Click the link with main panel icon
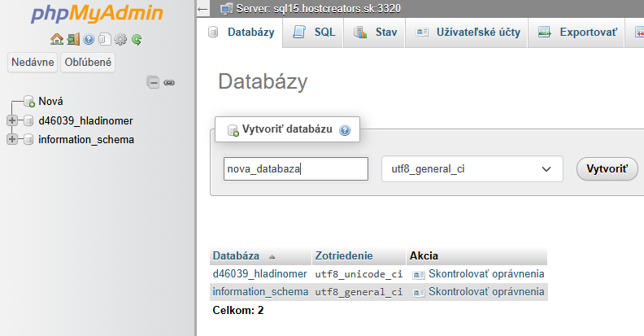The width and height of the screenshot is (644, 336). click(169, 82)
